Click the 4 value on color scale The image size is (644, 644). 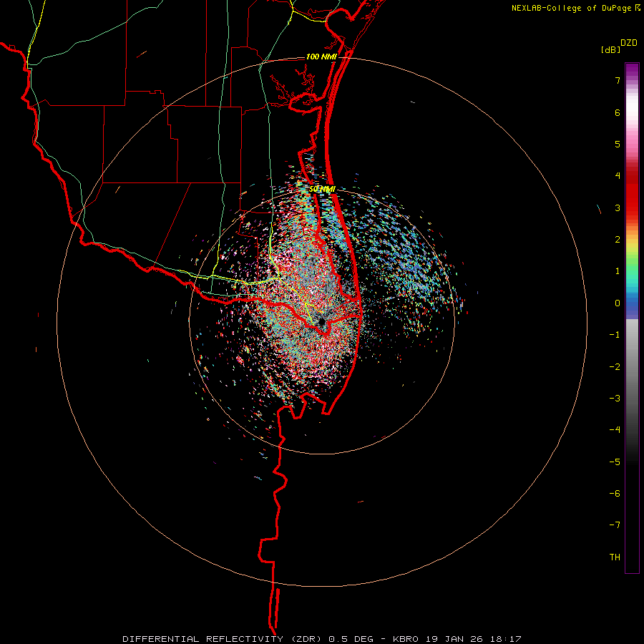[618, 176]
